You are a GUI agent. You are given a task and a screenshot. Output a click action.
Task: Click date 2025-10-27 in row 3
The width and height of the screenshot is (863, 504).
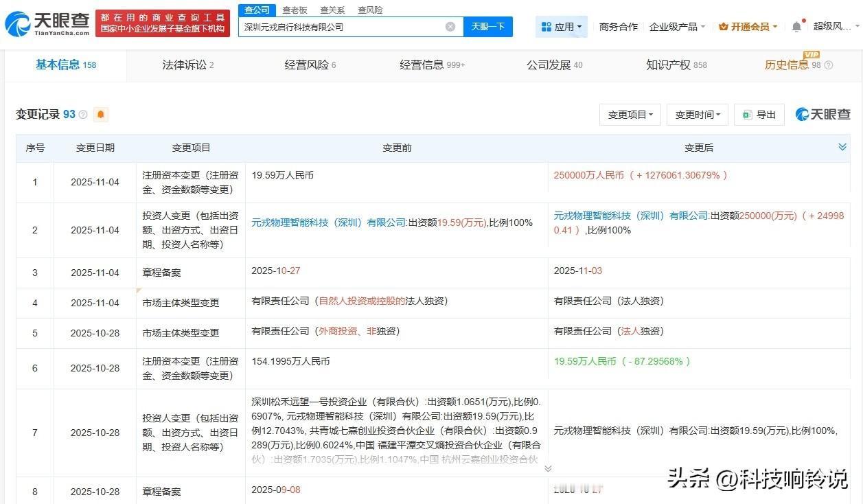click(276, 271)
